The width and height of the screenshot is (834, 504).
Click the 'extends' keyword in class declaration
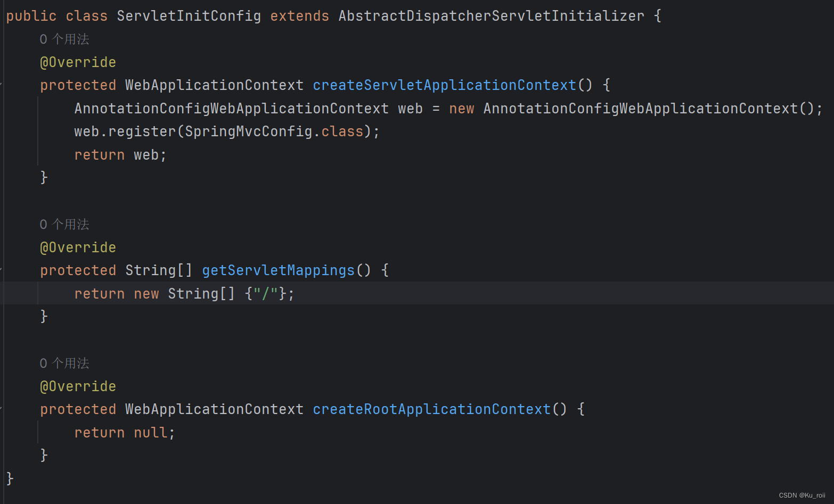(x=300, y=16)
